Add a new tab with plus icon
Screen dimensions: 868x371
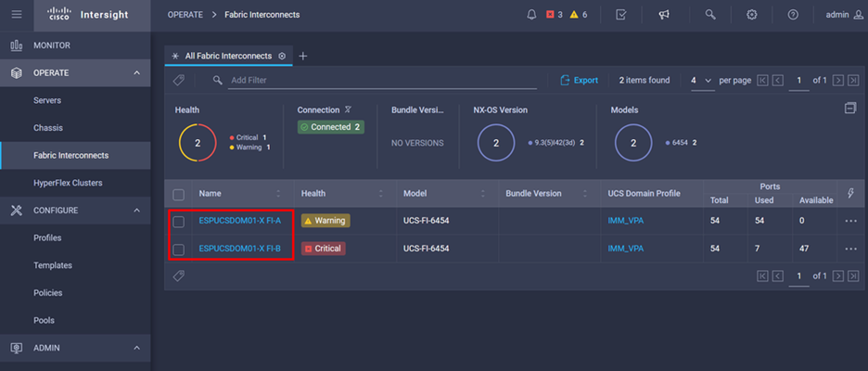(x=303, y=56)
